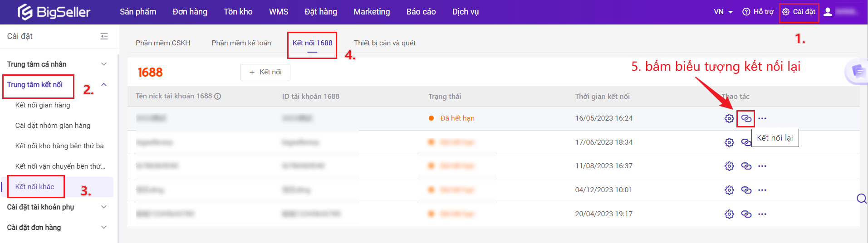Screen dimensions: 868x243
Task: Select the Kết nối 1688 tab
Action: 312,43
